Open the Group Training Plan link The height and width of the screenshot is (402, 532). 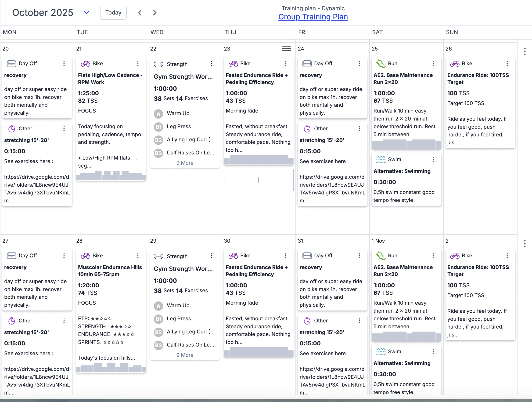(x=313, y=17)
